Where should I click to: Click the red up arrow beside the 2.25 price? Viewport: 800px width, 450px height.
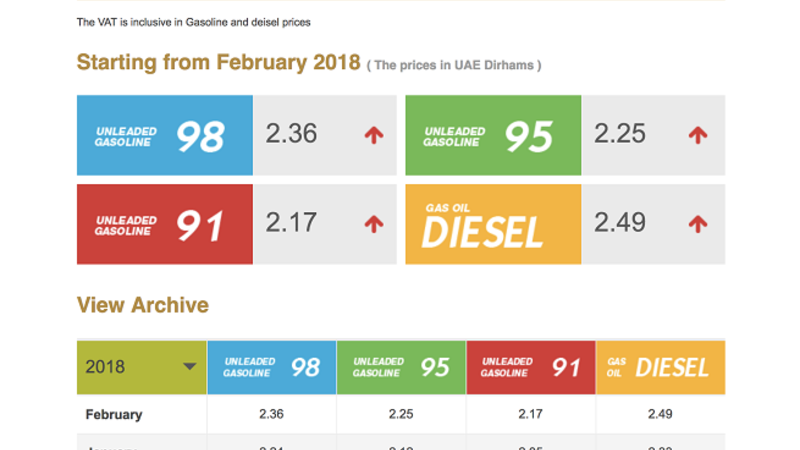(x=698, y=135)
